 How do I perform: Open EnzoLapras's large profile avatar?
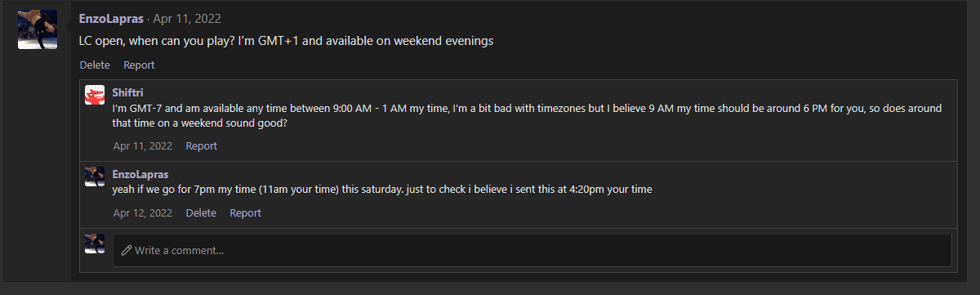coord(38,29)
